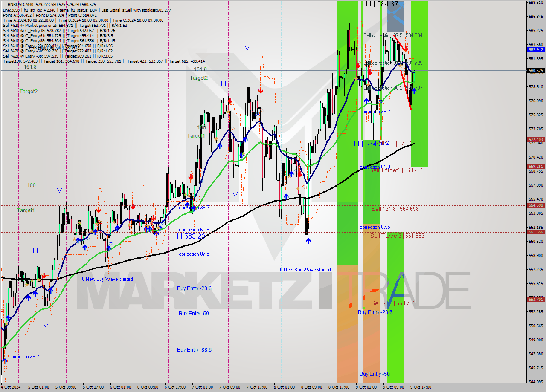Click the red 561.556 axis price tag
Image resolution: width=546 pixels, height=392 pixels.
pyautogui.click(x=536, y=232)
